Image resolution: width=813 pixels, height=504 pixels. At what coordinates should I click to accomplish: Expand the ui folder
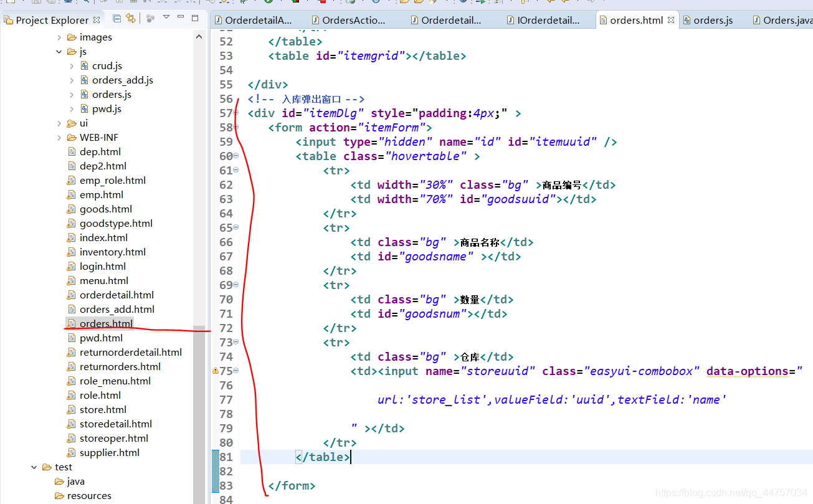59,123
